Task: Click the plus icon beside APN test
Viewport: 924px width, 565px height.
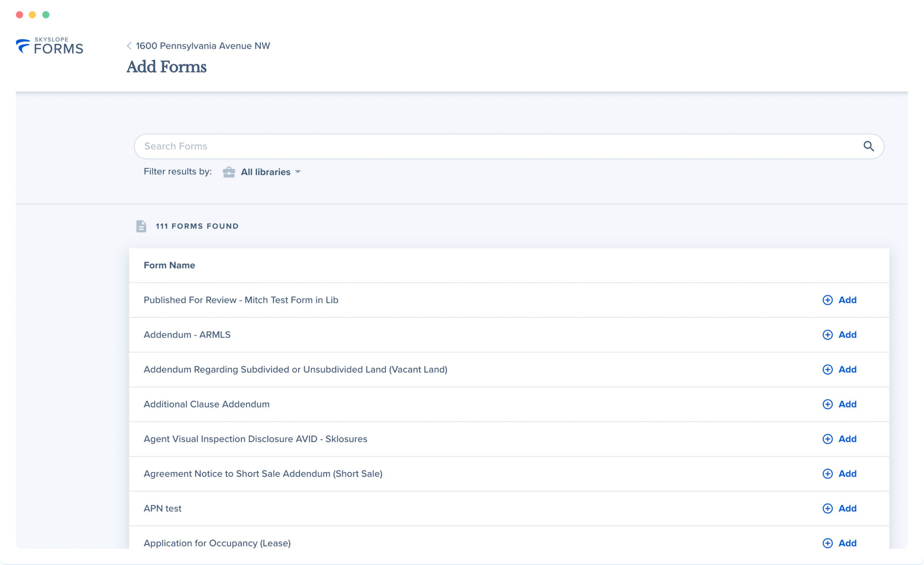Action: pos(828,508)
